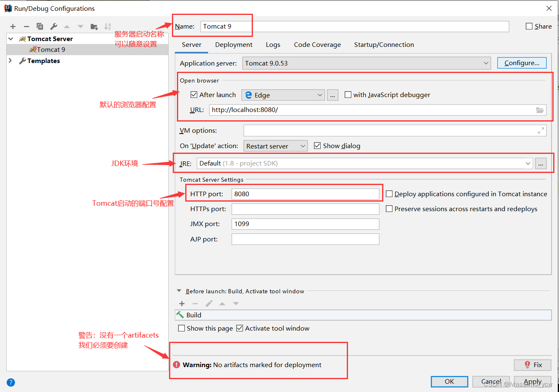559x392 pixels.
Task: Move configuration down arrow in left toolbar
Action: [x=81, y=27]
